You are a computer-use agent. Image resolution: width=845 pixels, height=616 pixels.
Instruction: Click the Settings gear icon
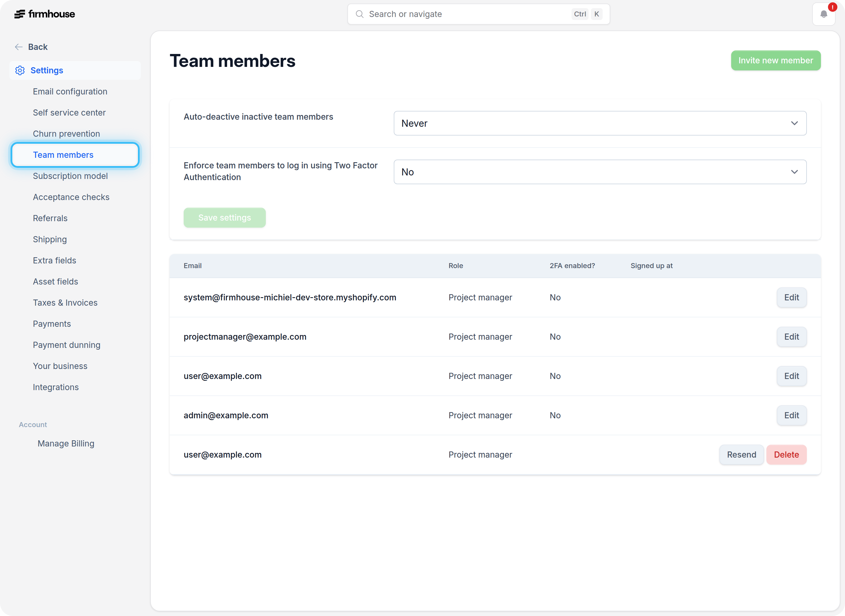tap(20, 70)
